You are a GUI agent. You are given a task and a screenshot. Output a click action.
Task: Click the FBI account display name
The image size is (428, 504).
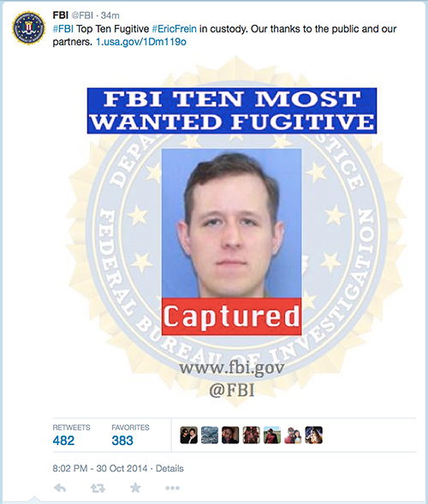[61, 15]
